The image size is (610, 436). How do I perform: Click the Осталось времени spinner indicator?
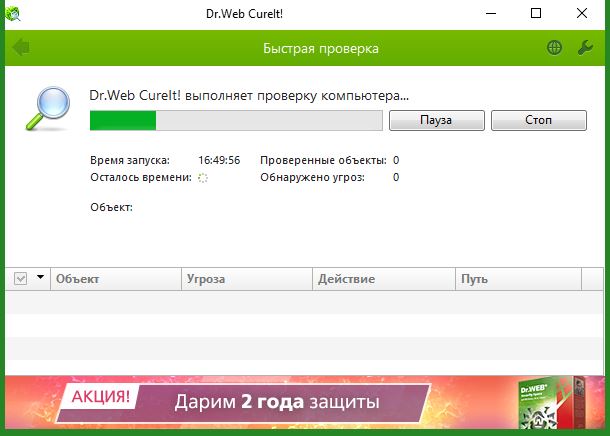pos(203,178)
